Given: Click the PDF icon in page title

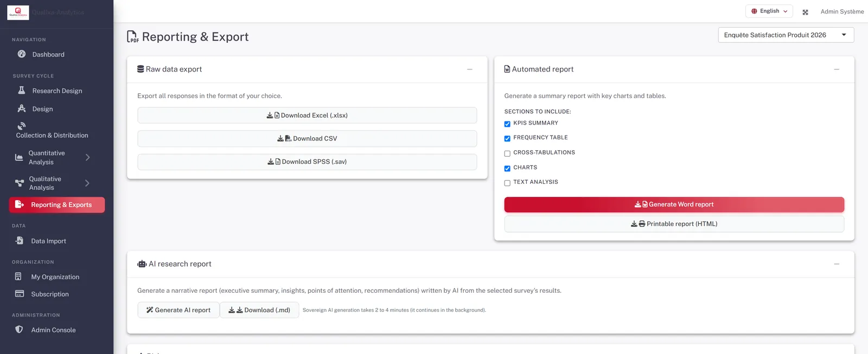Looking at the screenshot, I should 132,36.
